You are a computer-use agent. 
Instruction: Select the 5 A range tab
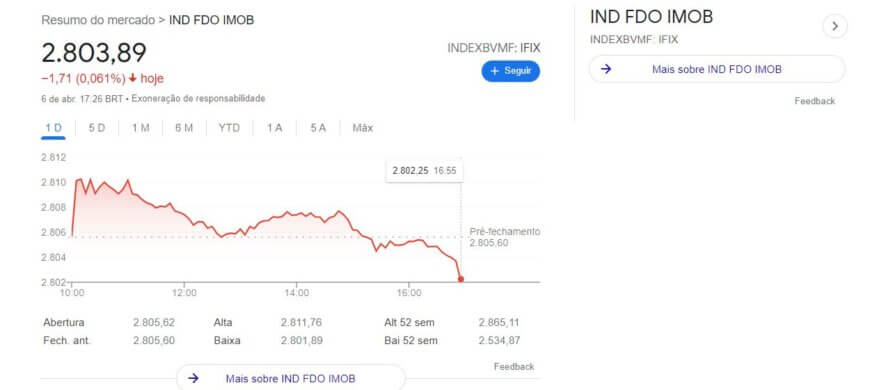pos(318,128)
